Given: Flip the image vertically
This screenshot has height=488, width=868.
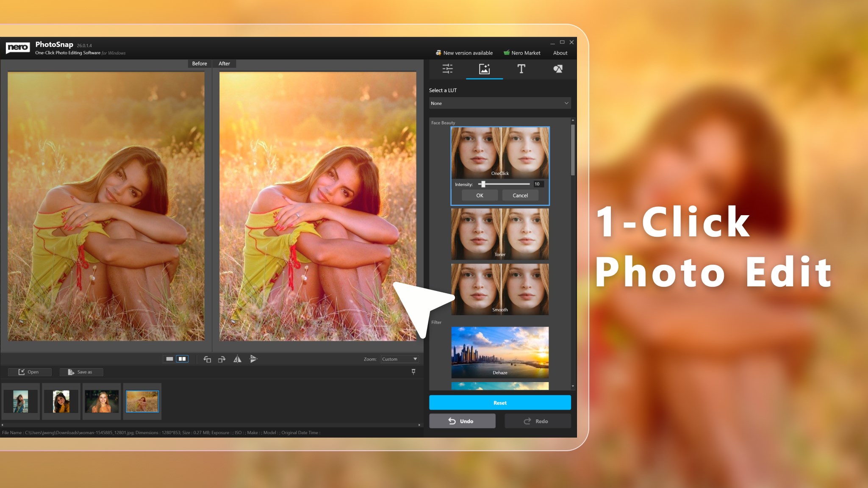Looking at the screenshot, I should point(253,359).
